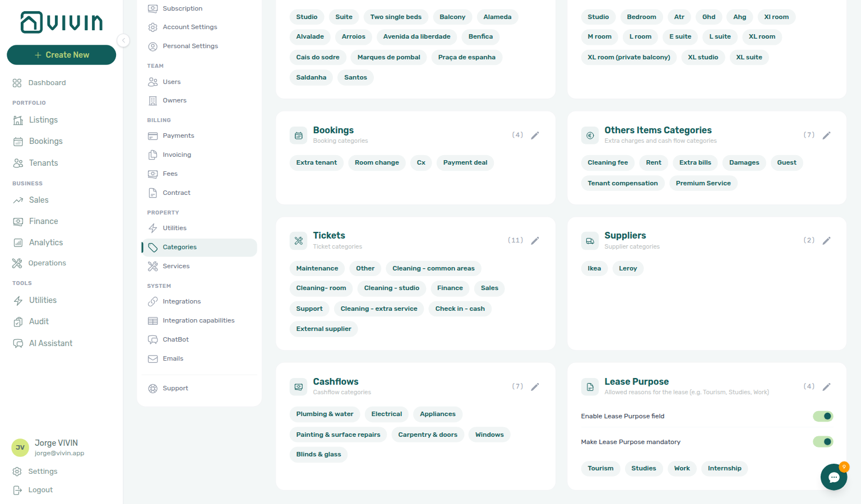Click the Personal Settings profile icon
Screen dimensions: 861x504
(152, 46)
